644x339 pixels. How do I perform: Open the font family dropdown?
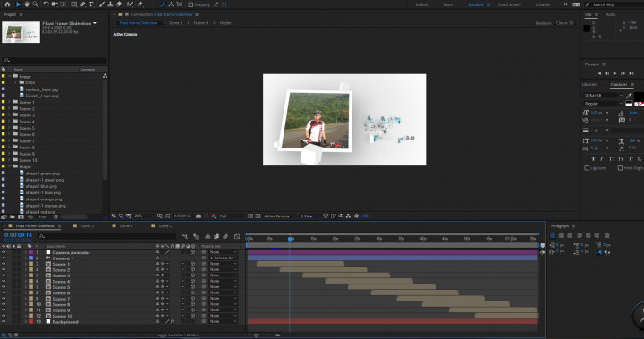(603, 96)
